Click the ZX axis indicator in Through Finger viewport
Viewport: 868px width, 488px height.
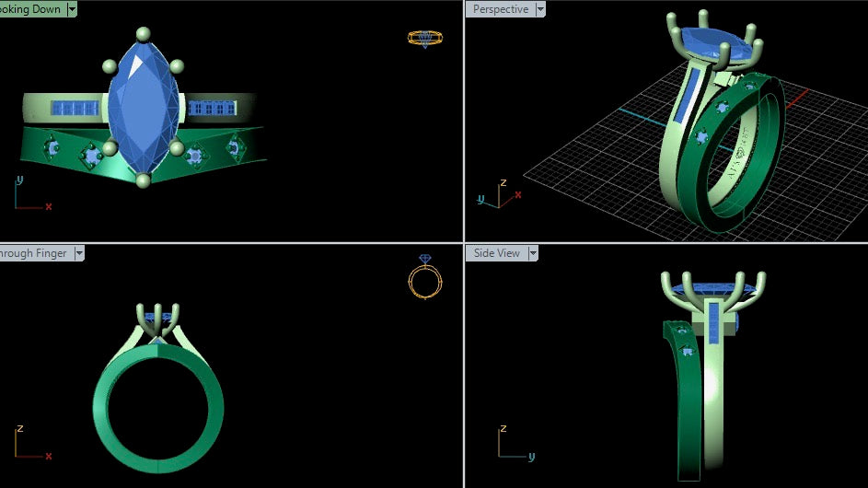pyautogui.click(x=32, y=443)
